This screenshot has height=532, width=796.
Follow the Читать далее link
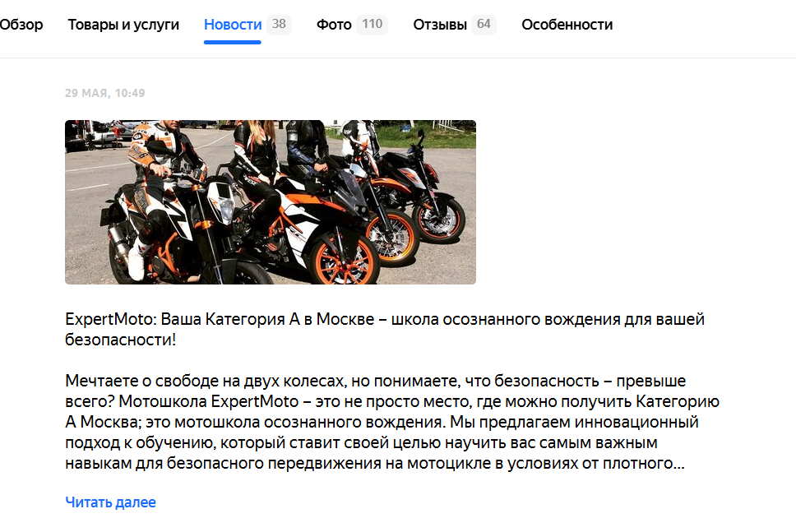point(110,502)
